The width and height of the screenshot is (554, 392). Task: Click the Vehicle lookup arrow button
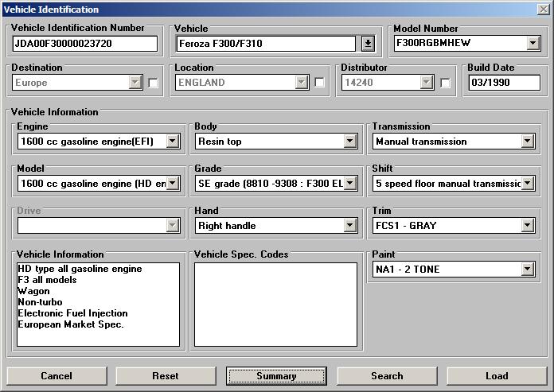click(x=368, y=44)
